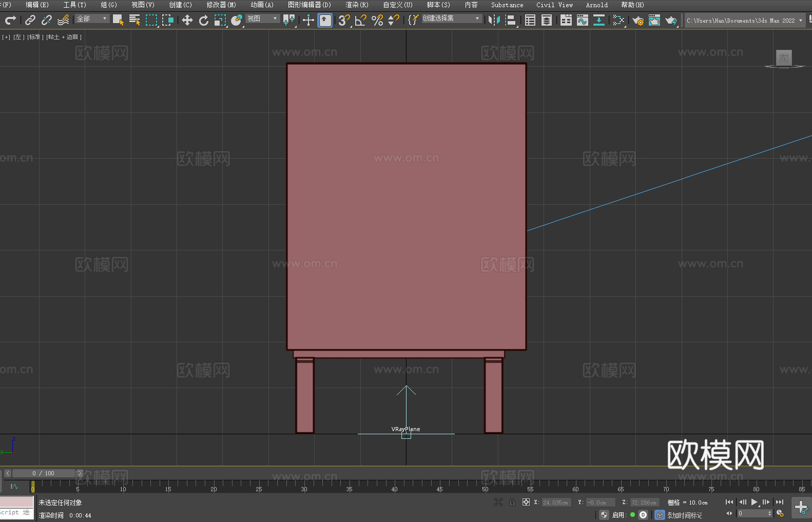Image resolution: width=812 pixels, height=522 pixels.
Task: Click the Z coordinate field
Action: click(x=645, y=502)
